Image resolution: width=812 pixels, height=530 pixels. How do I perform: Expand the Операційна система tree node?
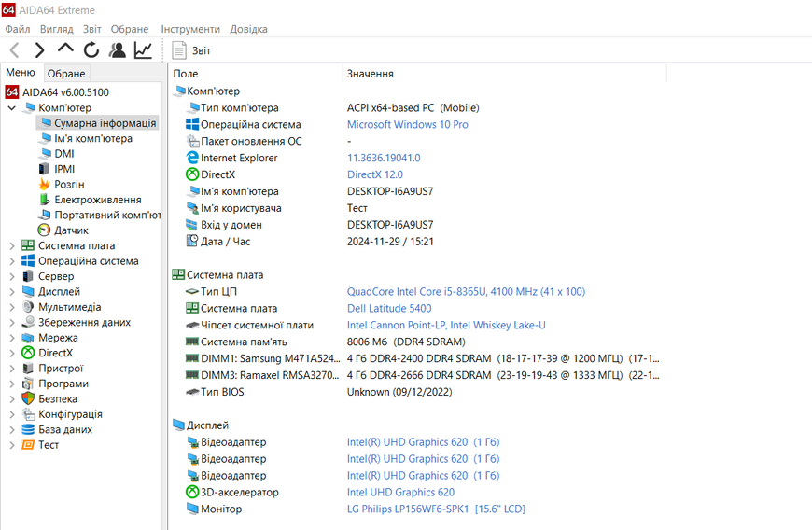tap(12, 261)
